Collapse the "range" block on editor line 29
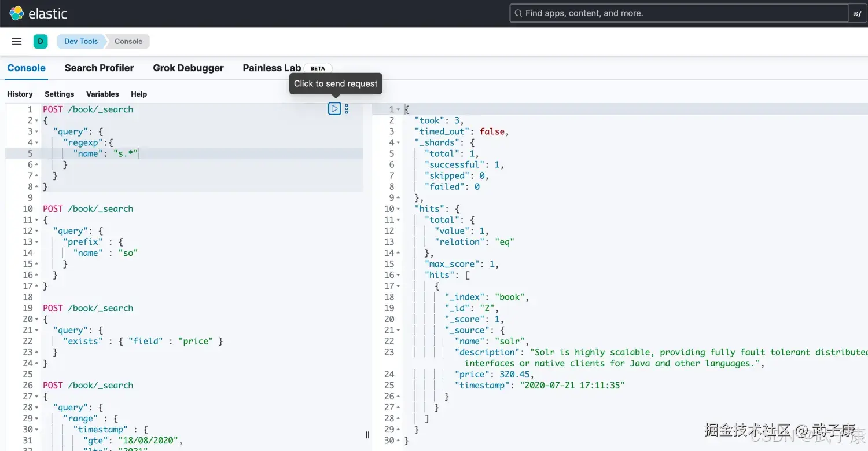 tap(36, 419)
